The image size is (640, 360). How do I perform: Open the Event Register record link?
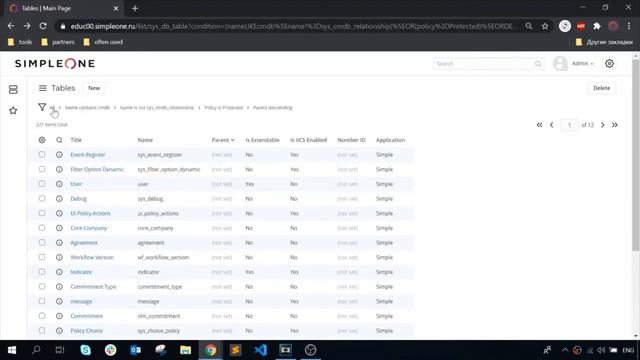click(88, 155)
